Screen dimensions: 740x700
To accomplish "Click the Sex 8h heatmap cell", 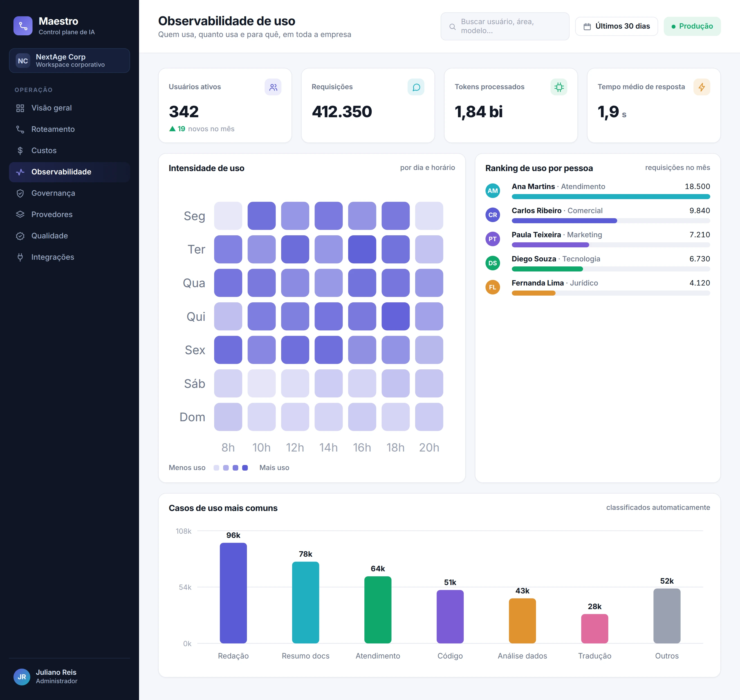I will (228, 350).
